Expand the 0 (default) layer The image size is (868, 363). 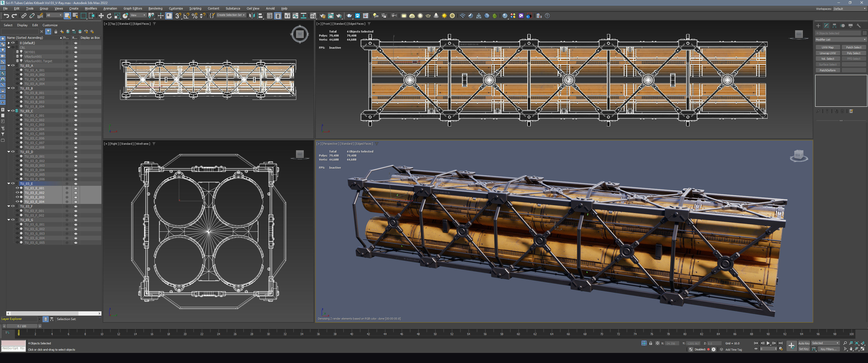point(9,43)
